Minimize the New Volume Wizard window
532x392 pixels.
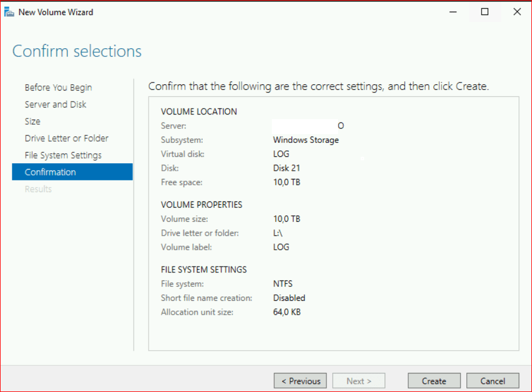(453, 12)
